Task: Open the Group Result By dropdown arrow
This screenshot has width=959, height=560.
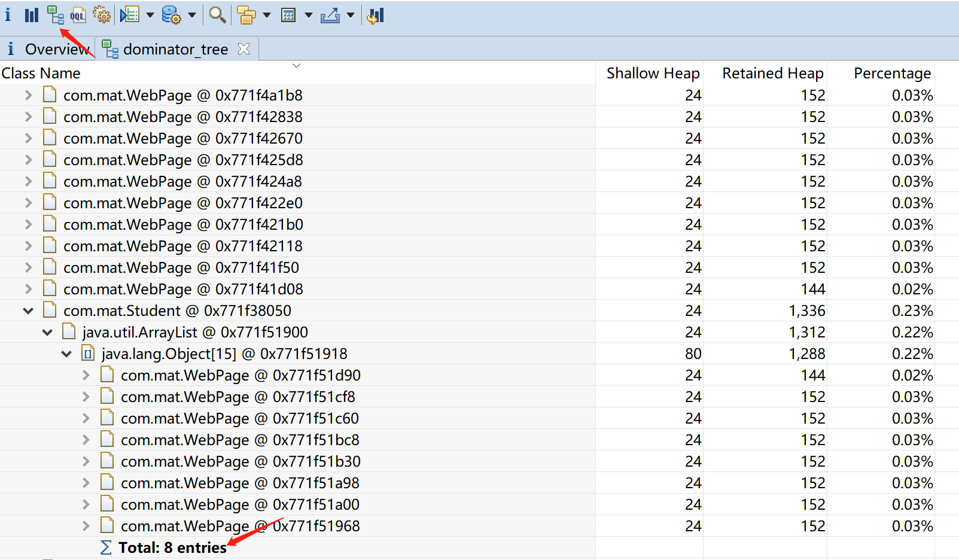Action: [x=267, y=15]
